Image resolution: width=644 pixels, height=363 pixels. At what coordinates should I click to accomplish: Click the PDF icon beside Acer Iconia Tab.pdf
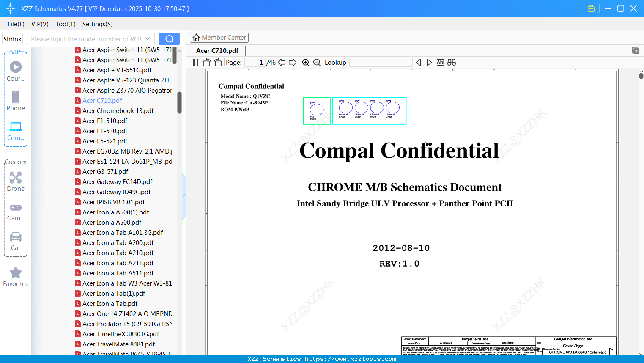(78, 304)
